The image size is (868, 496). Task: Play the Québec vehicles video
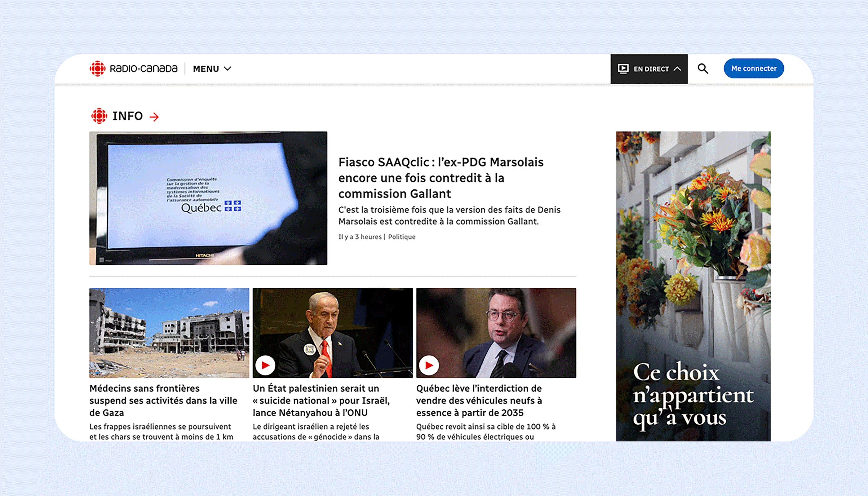pyautogui.click(x=429, y=365)
